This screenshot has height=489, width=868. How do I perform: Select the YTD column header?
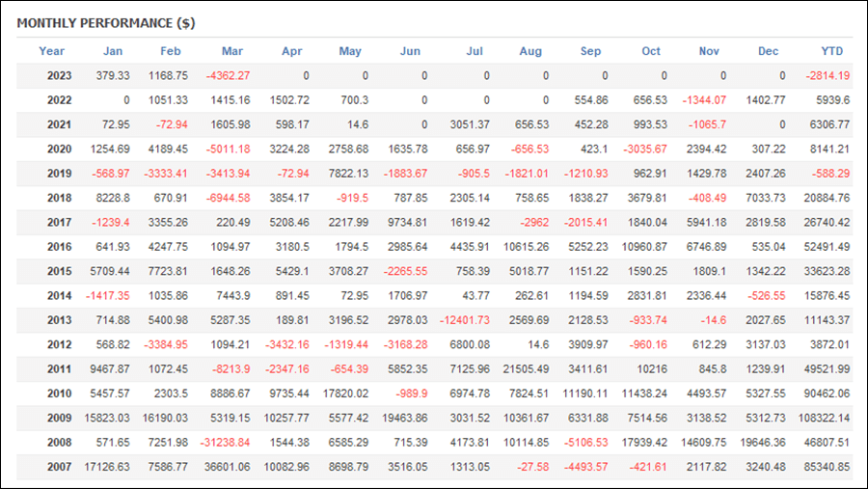point(832,51)
